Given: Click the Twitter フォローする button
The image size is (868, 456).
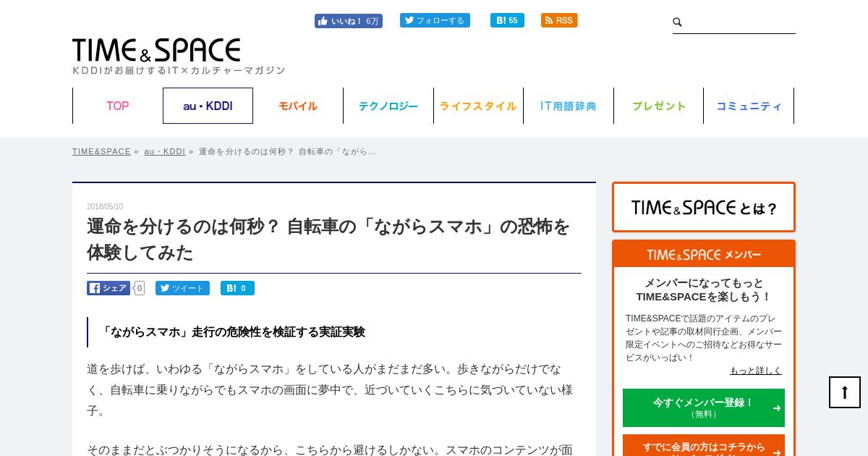Looking at the screenshot, I should [435, 20].
